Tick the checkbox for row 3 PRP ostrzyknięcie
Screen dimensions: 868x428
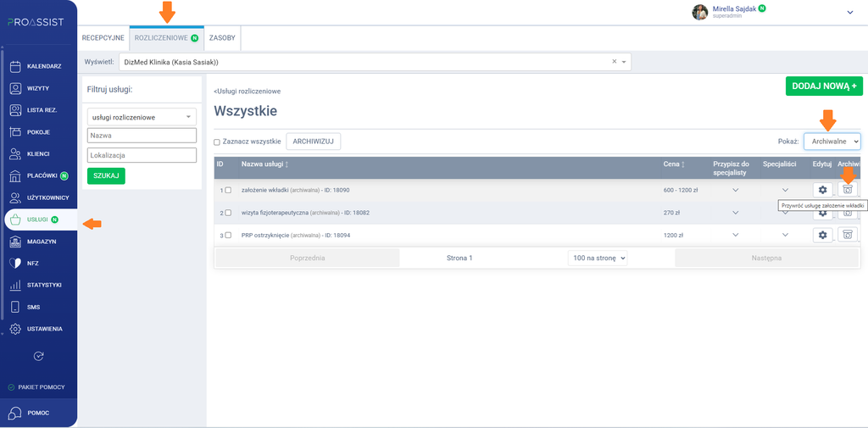tap(228, 236)
